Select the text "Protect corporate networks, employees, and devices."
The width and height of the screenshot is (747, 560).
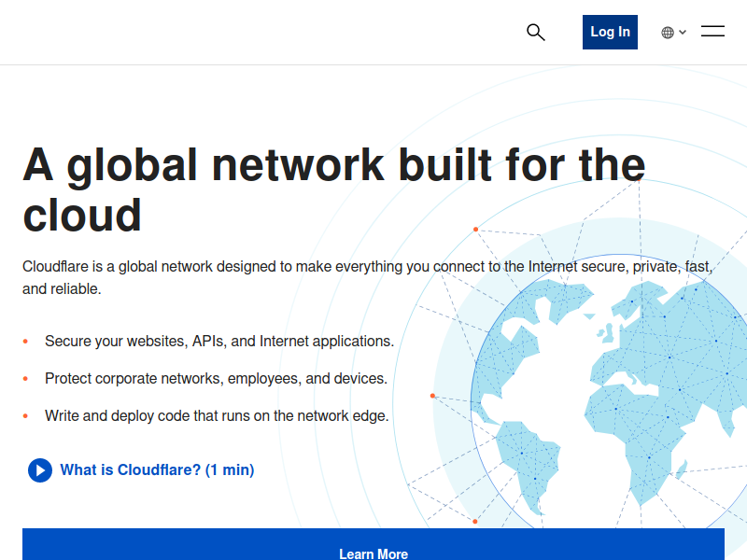[x=216, y=378]
